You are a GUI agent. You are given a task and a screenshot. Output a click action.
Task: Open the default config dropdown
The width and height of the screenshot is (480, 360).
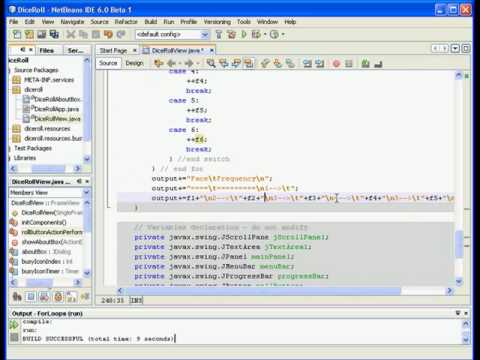tap(205, 34)
